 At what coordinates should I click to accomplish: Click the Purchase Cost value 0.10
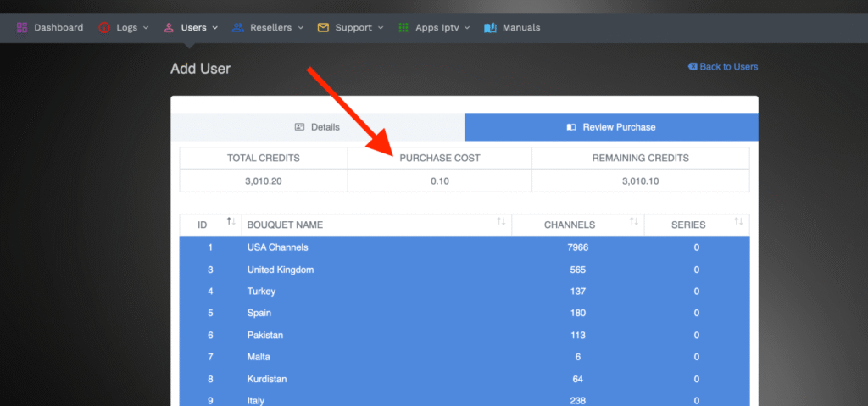(x=440, y=181)
